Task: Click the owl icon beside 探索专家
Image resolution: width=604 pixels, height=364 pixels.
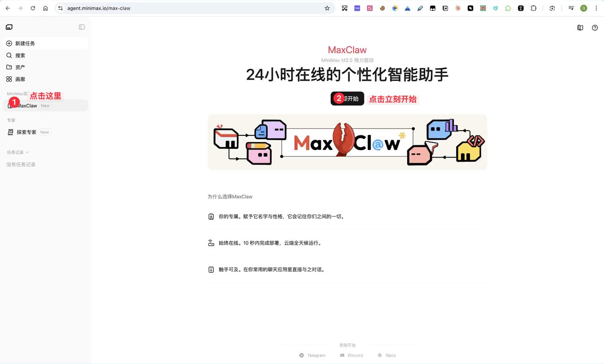Action: point(10,132)
